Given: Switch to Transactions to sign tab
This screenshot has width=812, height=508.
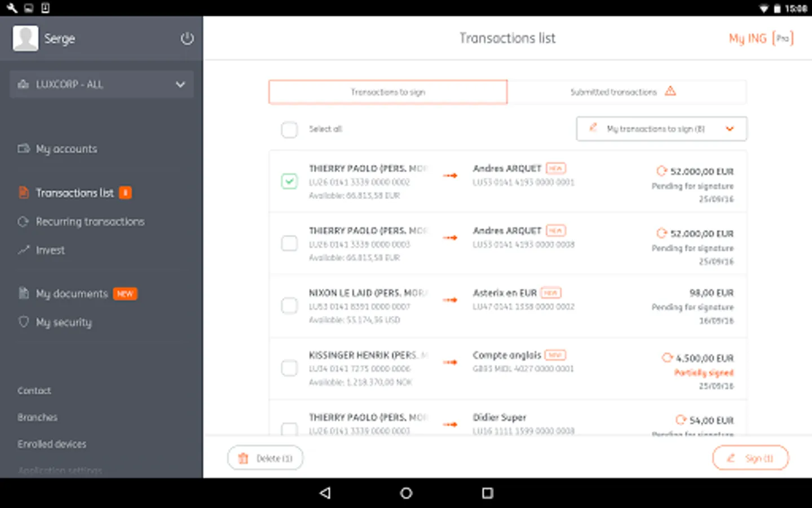Looking at the screenshot, I should [388, 92].
